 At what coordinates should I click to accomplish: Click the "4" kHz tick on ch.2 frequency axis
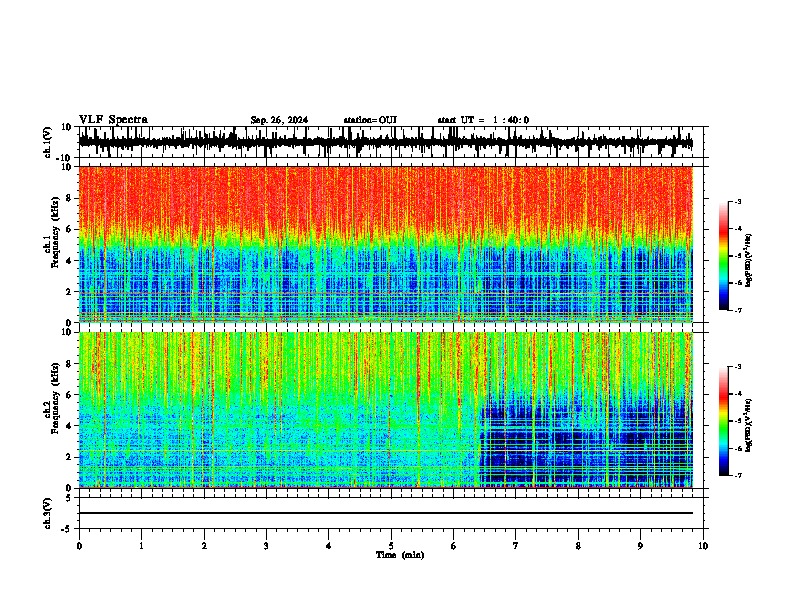(x=70, y=426)
